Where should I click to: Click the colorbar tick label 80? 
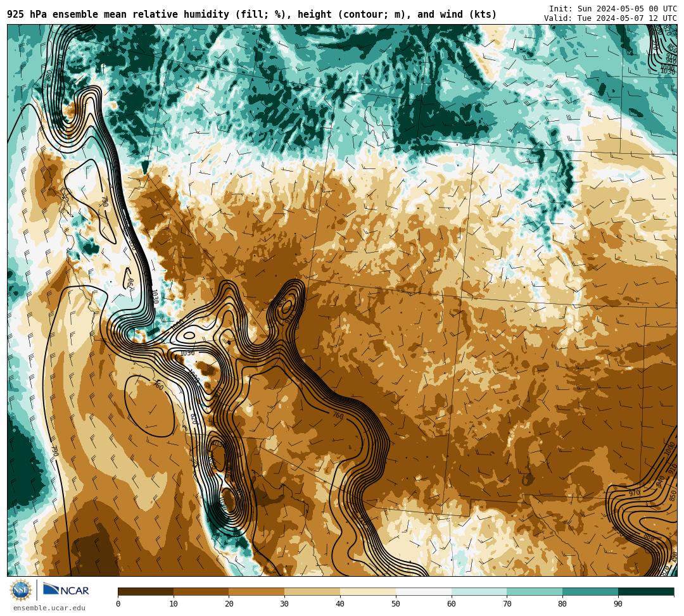click(x=562, y=604)
